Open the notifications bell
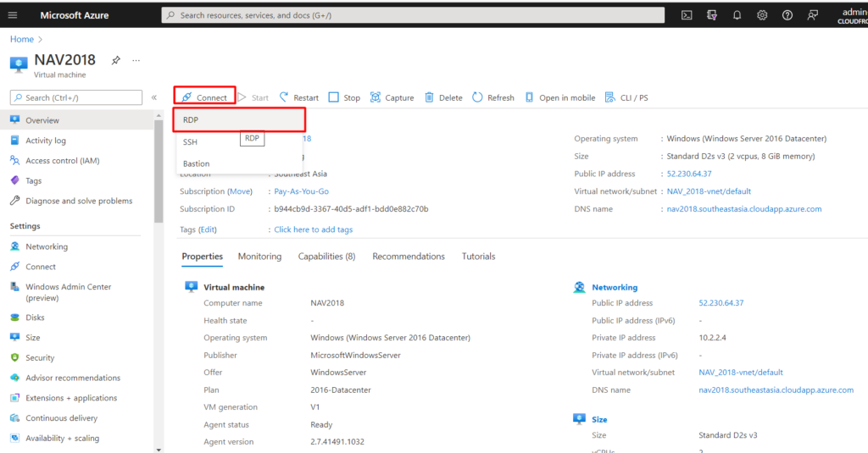Viewport: 868px width, 453px height. pyautogui.click(x=737, y=15)
